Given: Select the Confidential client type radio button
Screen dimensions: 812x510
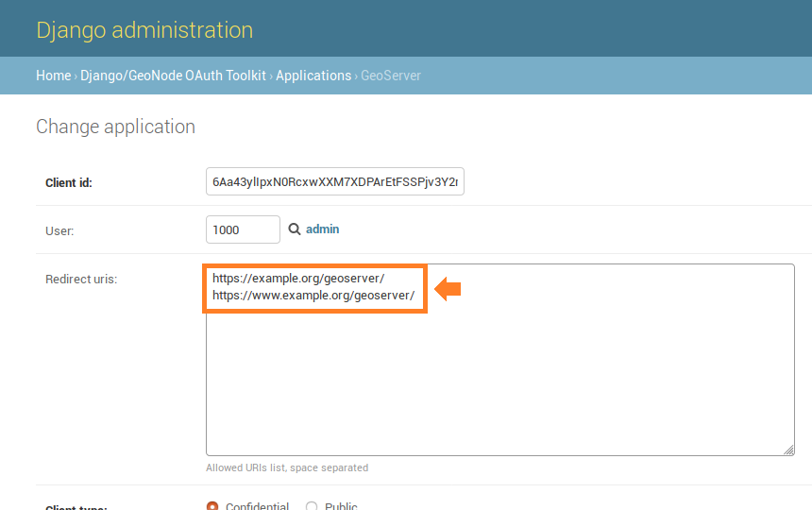Looking at the screenshot, I should pyautogui.click(x=212, y=506).
